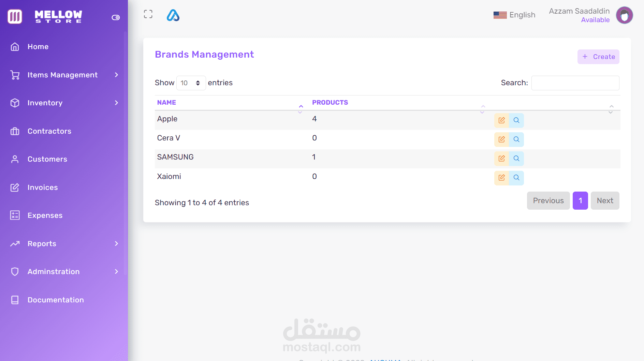Click the Create brand button
Screen dimensions: 644x361
click(x=598, y=57)
